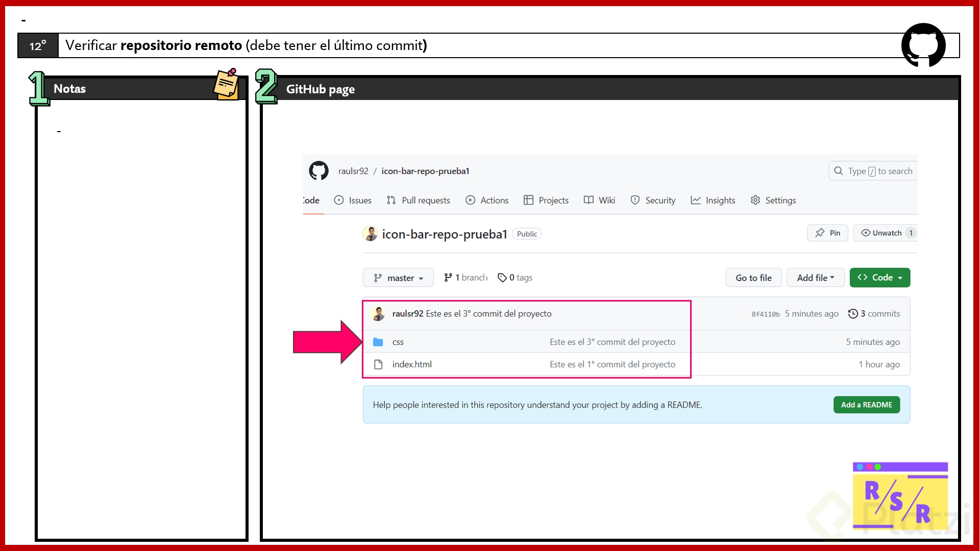Open raulsr92 author link in commit row
Image resolution: width=980 pixels, height=551 pixels.
pyautogui.click(x=408, y=314)
